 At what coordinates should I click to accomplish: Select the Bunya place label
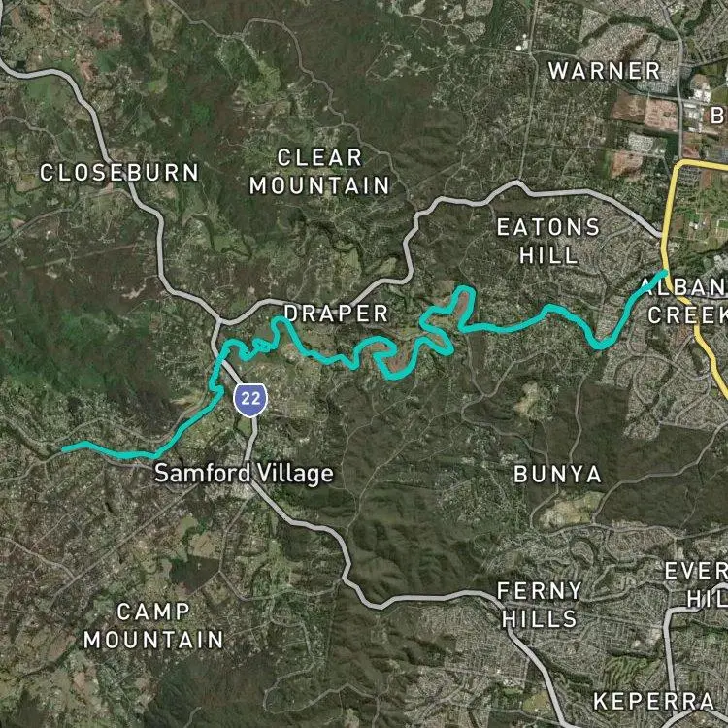(x=557, y=475)
